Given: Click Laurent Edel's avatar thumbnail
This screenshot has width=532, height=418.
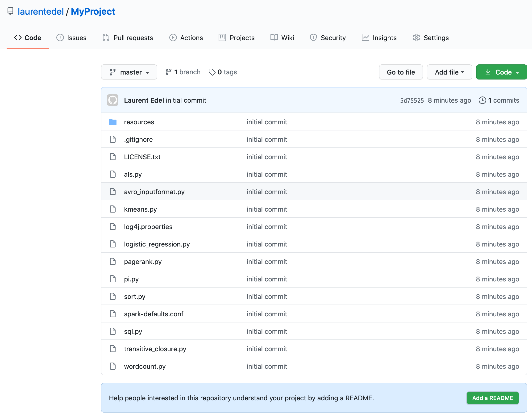Looking at the screenshot, I should [113, 100].
